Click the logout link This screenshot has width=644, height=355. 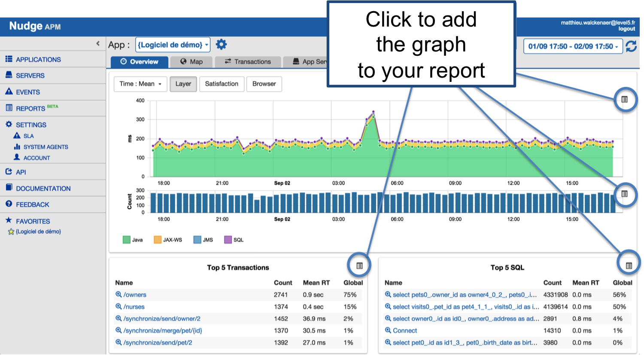[626, 29]
